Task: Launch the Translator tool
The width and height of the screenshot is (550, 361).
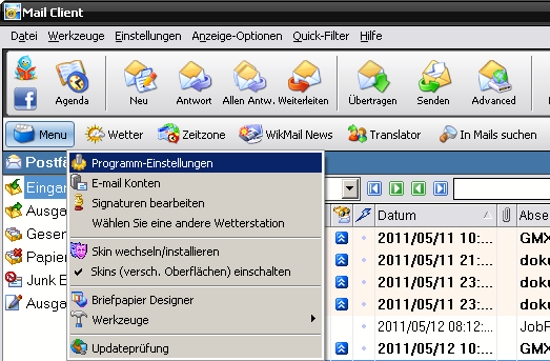Action: pos(384,134)
